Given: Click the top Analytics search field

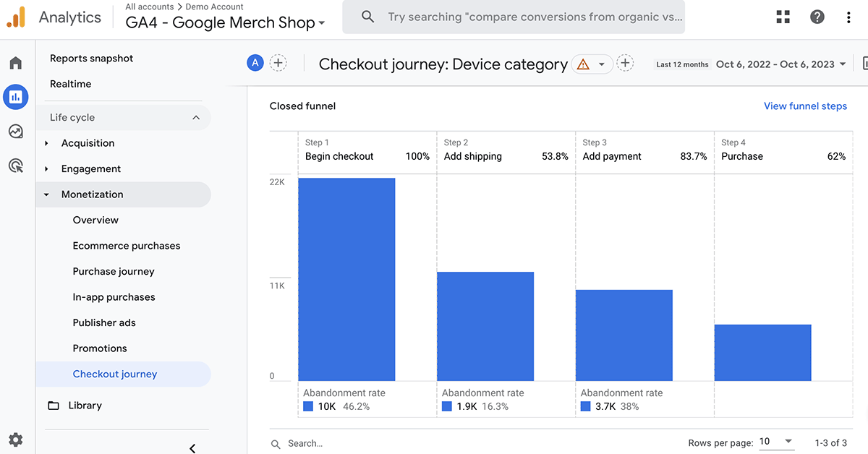Looking at the screenshot, I should [534, 17].
